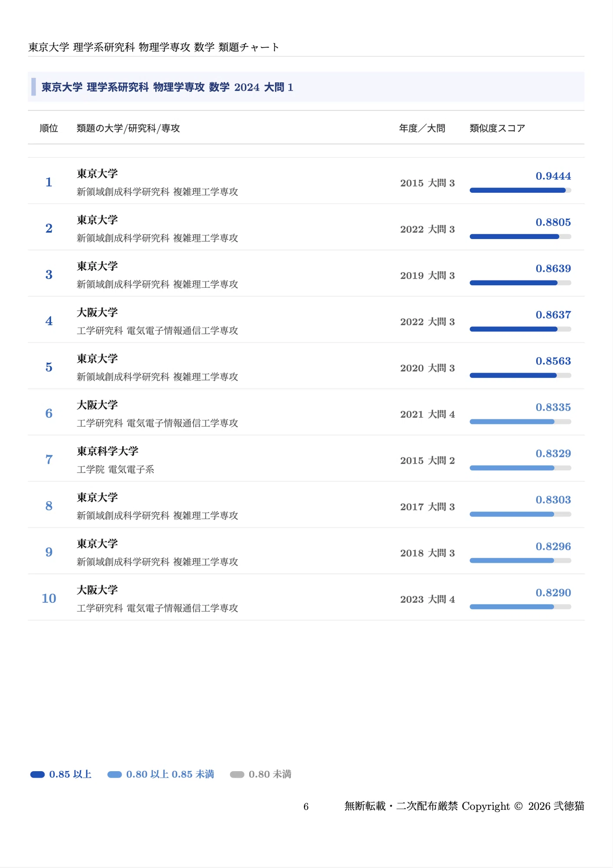Click the 0.8805 similarity score bar

pos(520,237)
